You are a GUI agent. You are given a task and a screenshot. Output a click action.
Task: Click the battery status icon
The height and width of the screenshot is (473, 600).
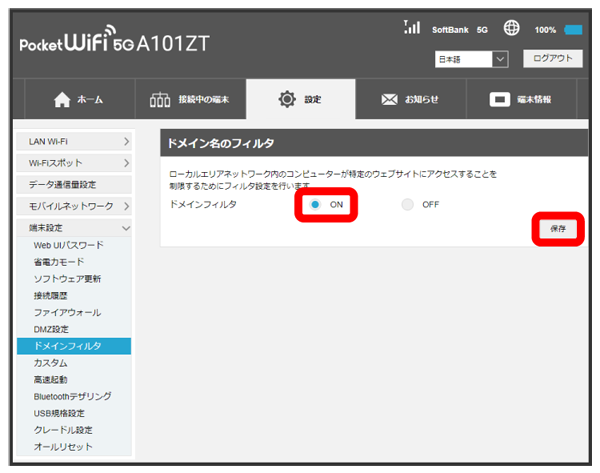(573, 30)
